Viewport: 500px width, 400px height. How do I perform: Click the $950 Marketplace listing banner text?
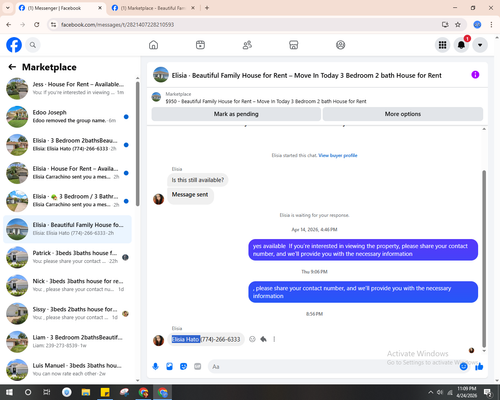pyautogui.click(x=266, y=101)
